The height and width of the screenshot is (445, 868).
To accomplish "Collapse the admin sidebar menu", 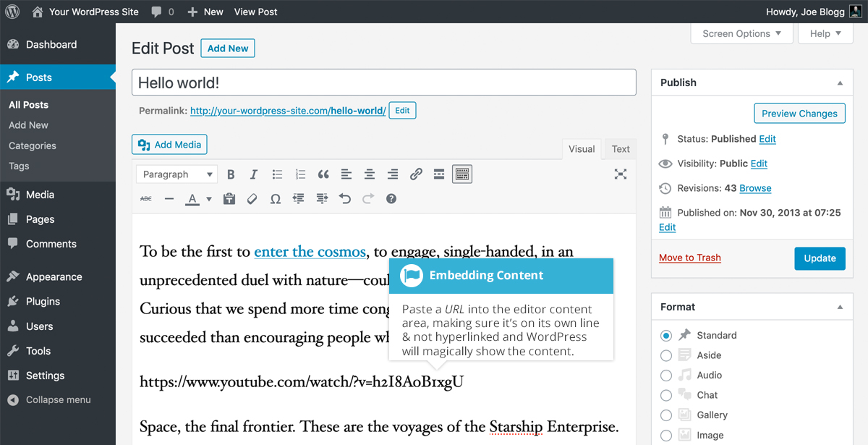I will click(x=49, y=400).
